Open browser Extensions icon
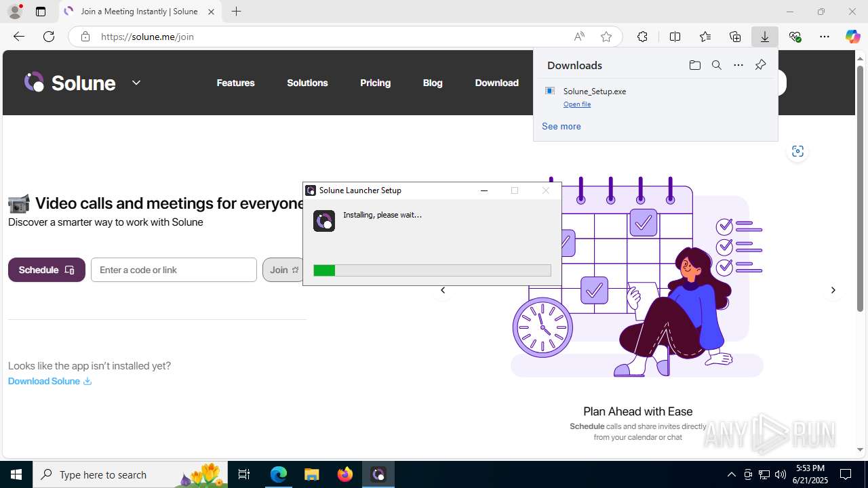This screenshot has width=868, height=488. tap(642, 37)
